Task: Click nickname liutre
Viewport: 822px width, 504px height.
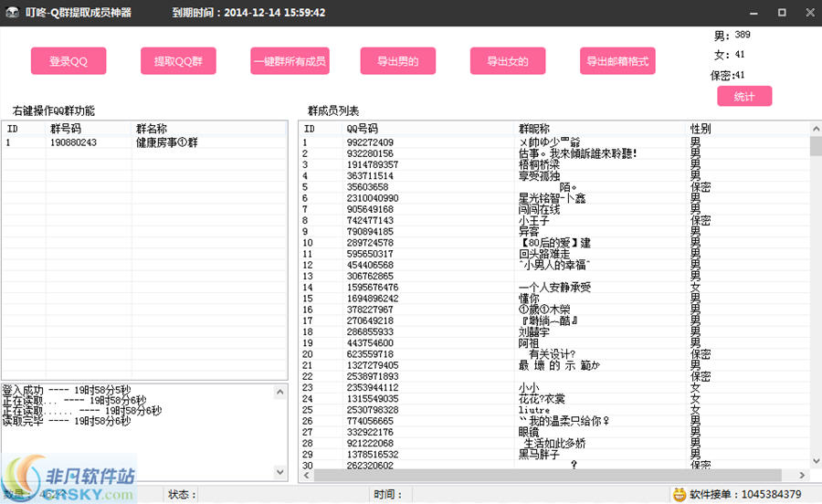Action: pos(534,410)
